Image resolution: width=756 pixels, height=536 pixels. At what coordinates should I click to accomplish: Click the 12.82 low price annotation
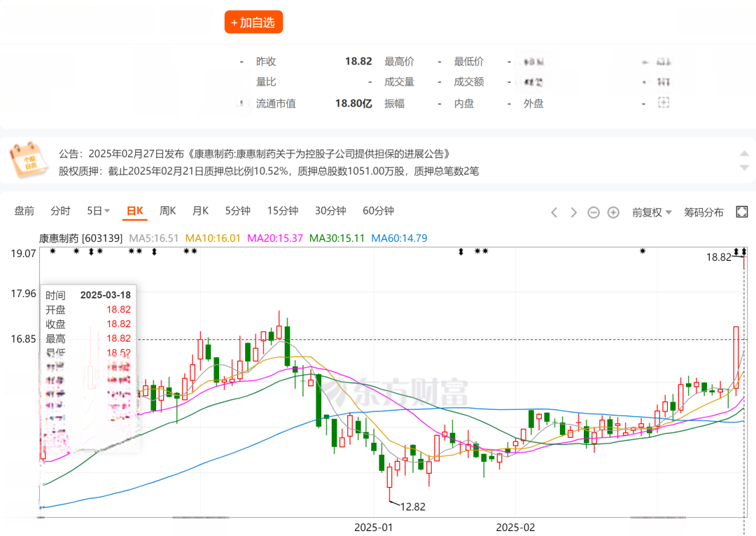[413, 507]
